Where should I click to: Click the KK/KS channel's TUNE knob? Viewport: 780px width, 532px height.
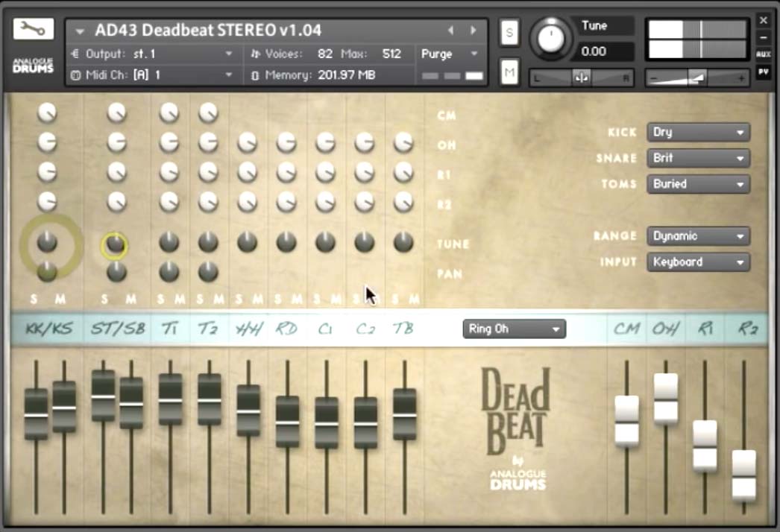(x=47, y=241)
